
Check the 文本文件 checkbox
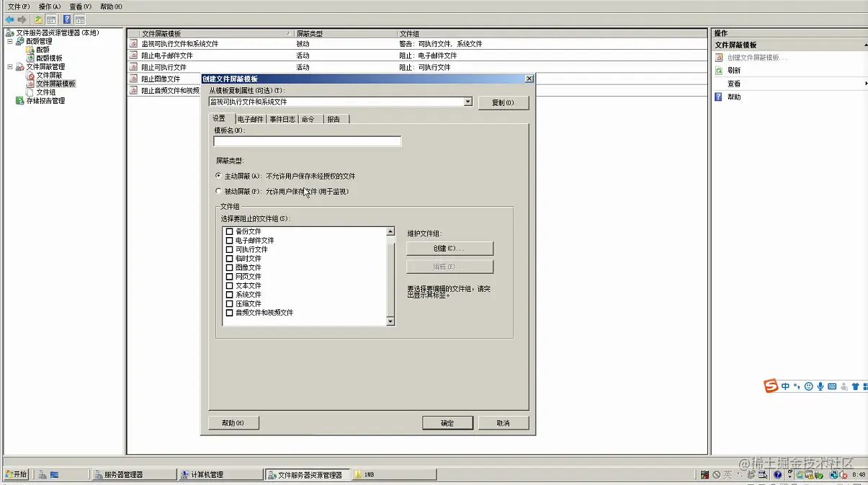tap(230, 286)
